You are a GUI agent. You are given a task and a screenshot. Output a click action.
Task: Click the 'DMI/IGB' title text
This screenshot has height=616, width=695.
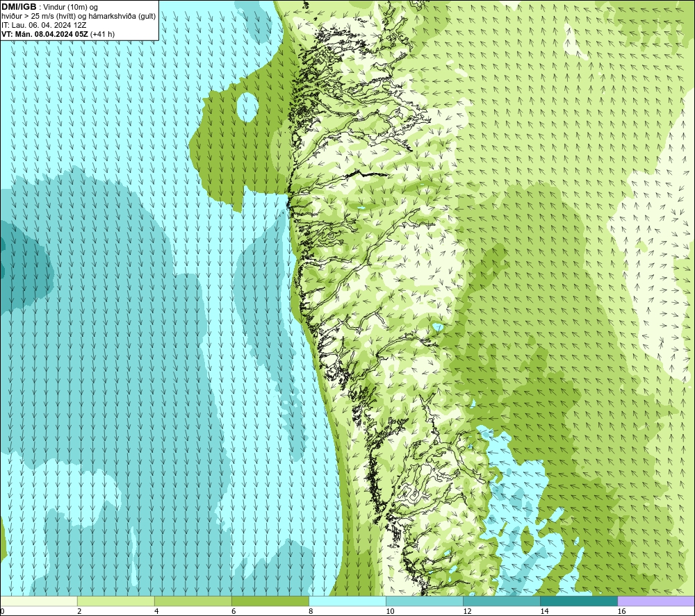[19, 7]
